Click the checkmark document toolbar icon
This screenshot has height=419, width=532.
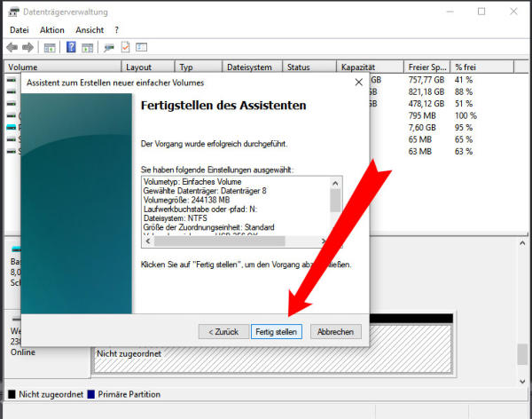(126, 47)
